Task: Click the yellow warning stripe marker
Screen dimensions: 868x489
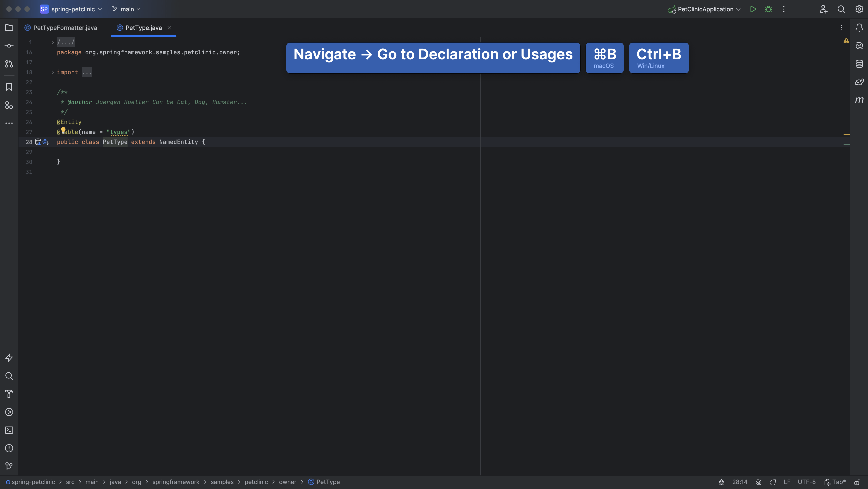Action: coord(847,134)
